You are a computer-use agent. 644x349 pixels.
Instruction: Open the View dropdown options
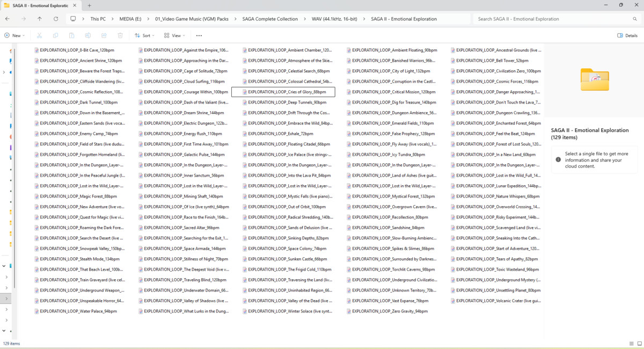point(175,35)
